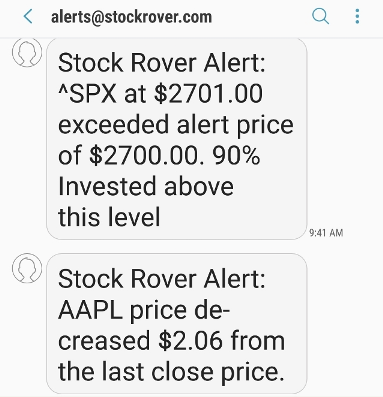383x397 pixels.
Task: Tap the second Stock Rover Alert heading
Action: tap(162, 279)
